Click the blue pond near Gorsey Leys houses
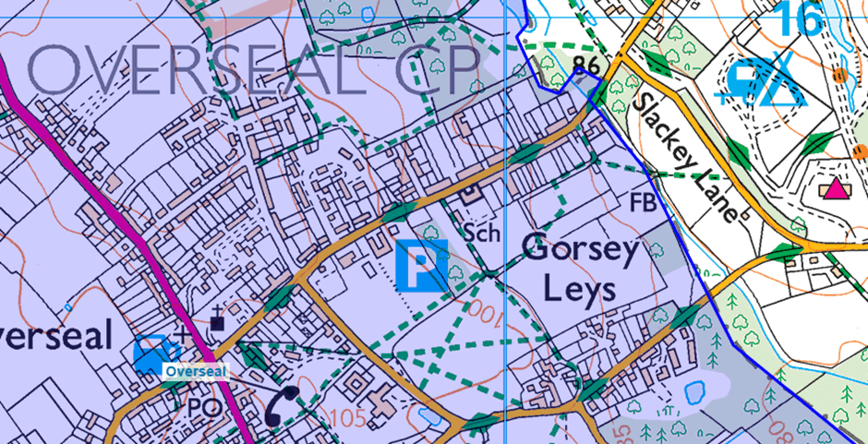The height and width of the screenshot is (444, 868). tap(694, 392)
